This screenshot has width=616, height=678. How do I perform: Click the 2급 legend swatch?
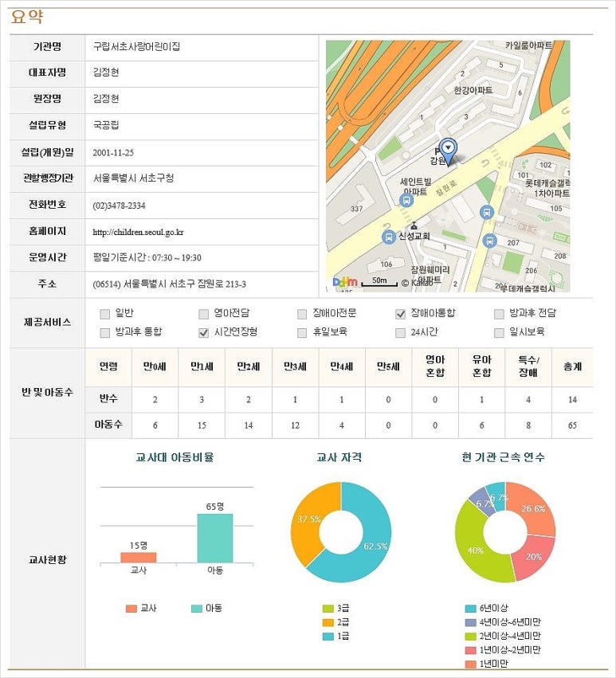(x=328, y=622)
